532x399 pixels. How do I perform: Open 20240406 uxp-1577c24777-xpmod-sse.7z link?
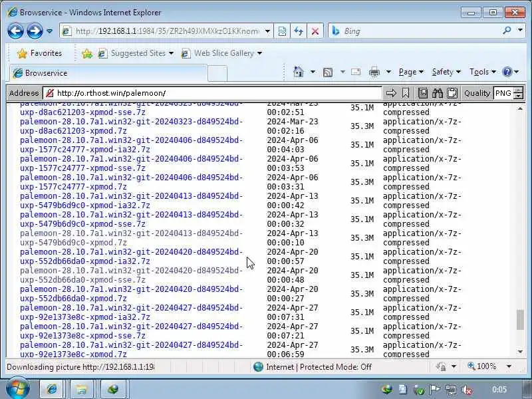[132, 164]
